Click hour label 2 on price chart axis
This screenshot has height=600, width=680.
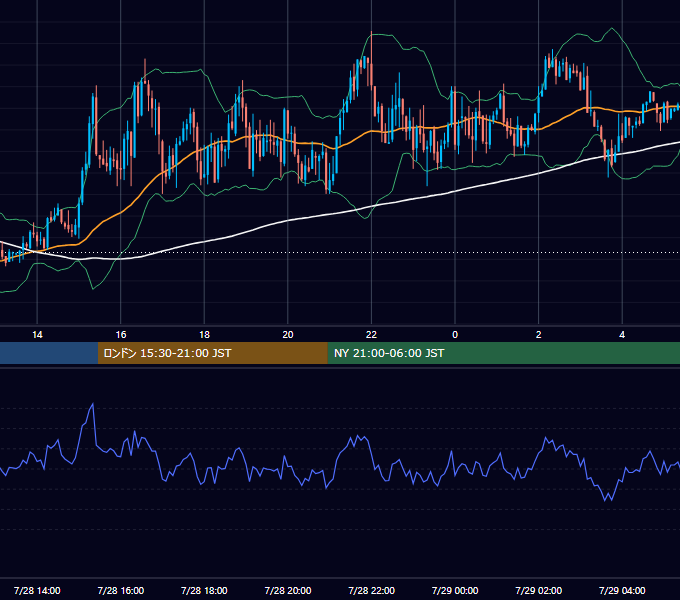pyautogui.click(x=539, y=335)
